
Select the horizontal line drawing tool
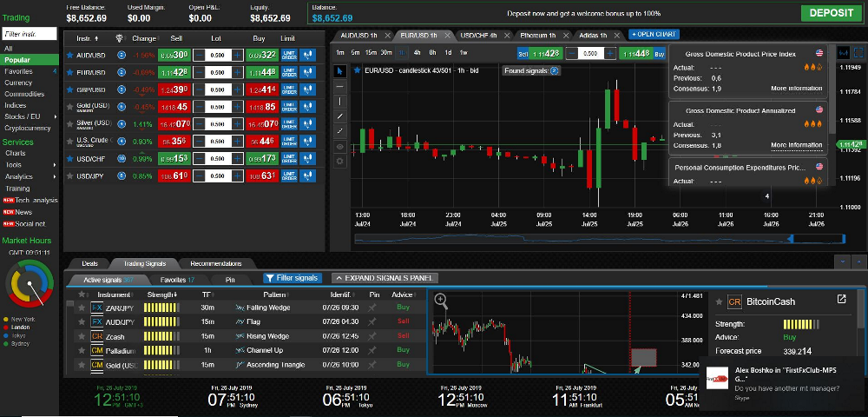click(340, 86)
